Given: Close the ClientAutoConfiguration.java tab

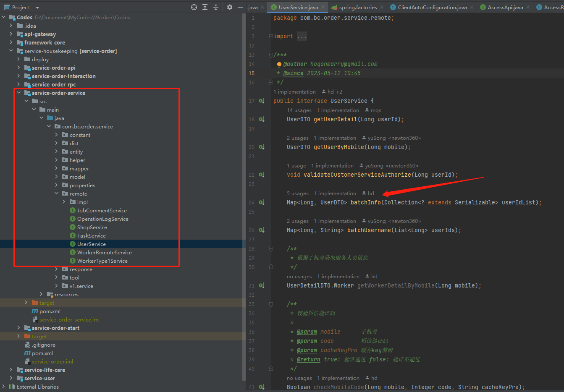Looking at the screenshot, I should 472,7.
